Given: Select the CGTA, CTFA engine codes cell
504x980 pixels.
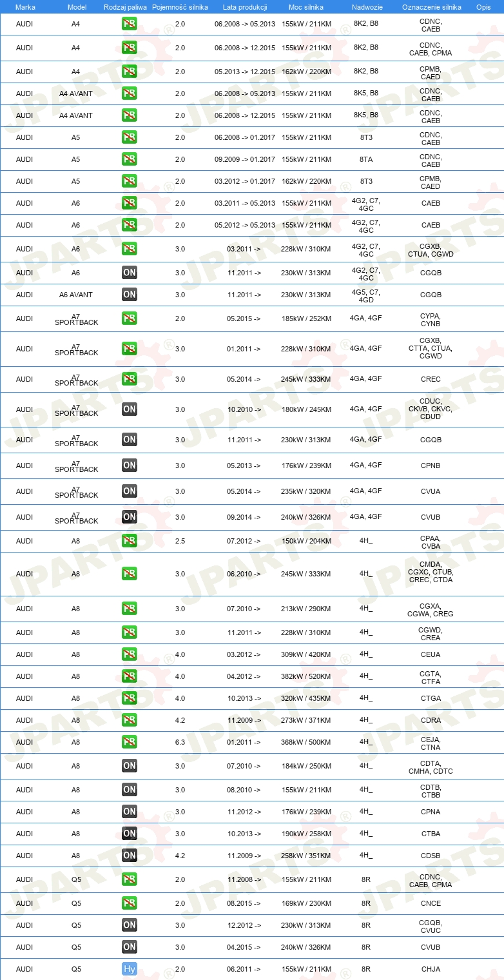Looking at the screenshot, I should (431, 678).
